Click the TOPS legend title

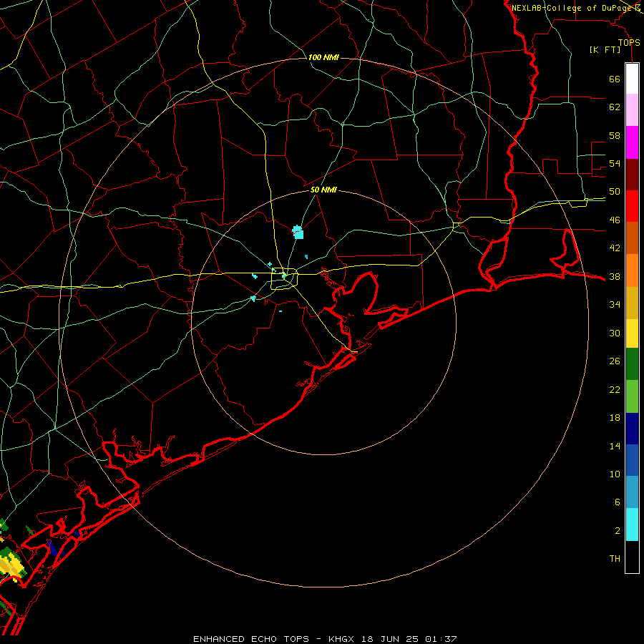click(629, 43)
